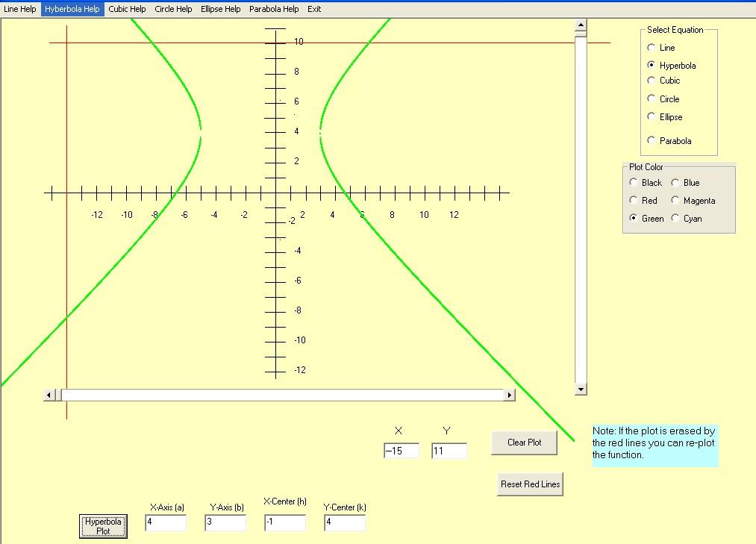
Task: Open the Ellipse Help menu
Action: pos(220,9)
